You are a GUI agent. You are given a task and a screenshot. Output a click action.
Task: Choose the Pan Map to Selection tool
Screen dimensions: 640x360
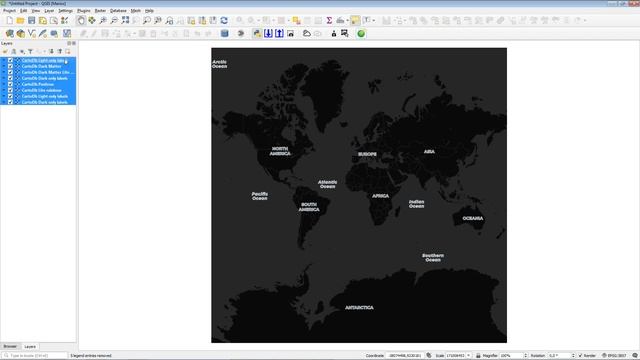click(x=92, y=20)
